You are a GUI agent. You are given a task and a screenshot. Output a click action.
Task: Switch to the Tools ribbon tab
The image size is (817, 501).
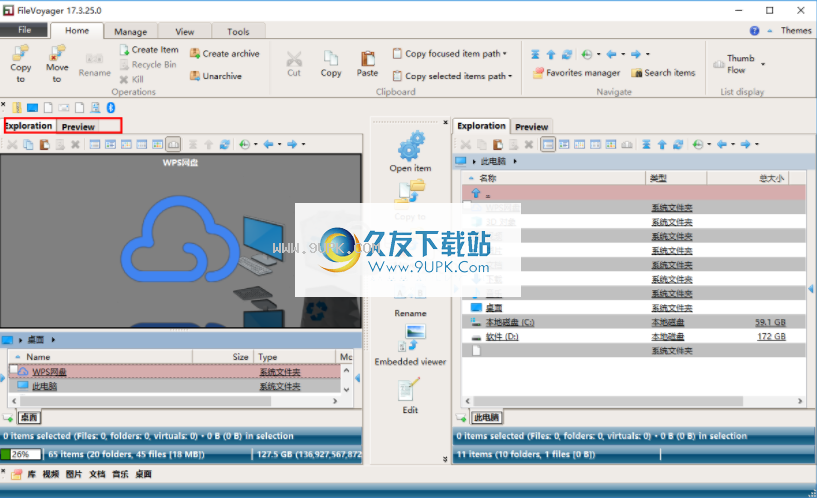[x=238, y=32]
